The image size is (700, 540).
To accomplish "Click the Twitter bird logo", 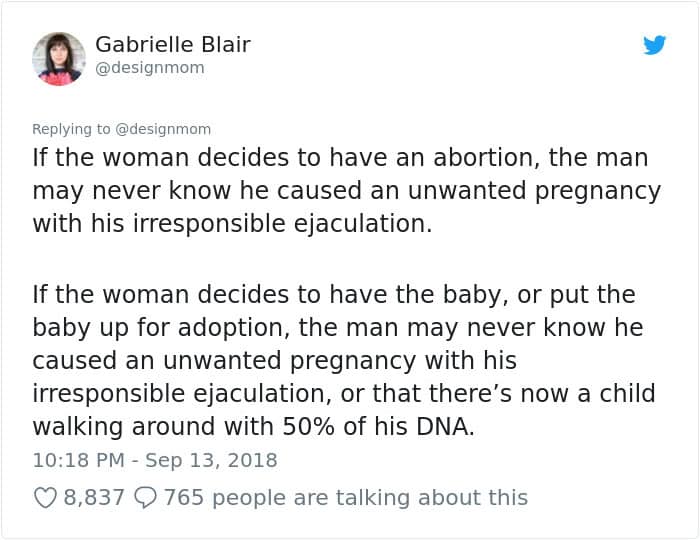I will 654,45.
